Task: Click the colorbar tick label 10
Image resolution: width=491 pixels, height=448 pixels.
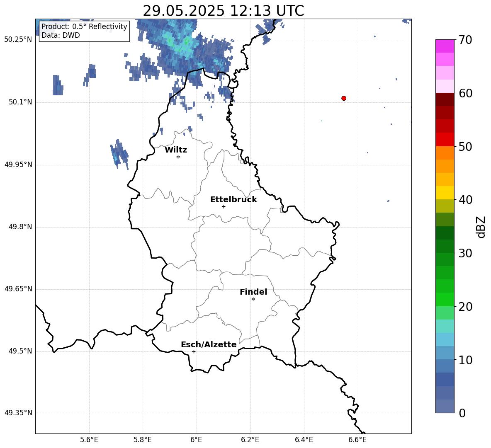Action: coord(465,360)
